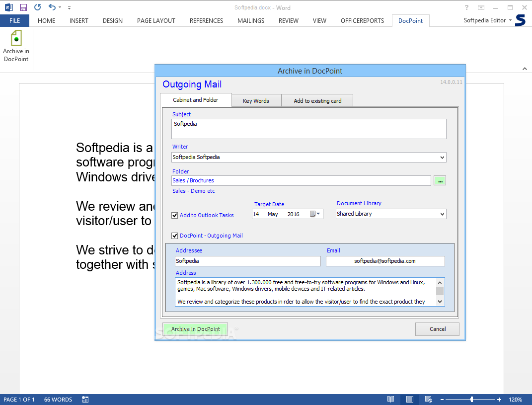Switch to the REFERENCES ribbon tab
The image size is (532, 405).
point(206,21)
